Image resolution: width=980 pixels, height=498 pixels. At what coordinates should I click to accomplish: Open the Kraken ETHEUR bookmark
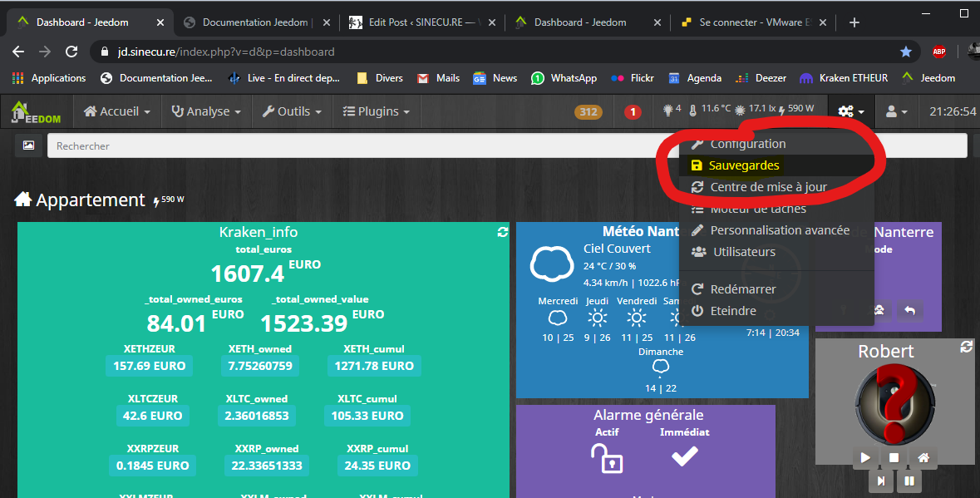pyautogui.click(x=844, y=78)
